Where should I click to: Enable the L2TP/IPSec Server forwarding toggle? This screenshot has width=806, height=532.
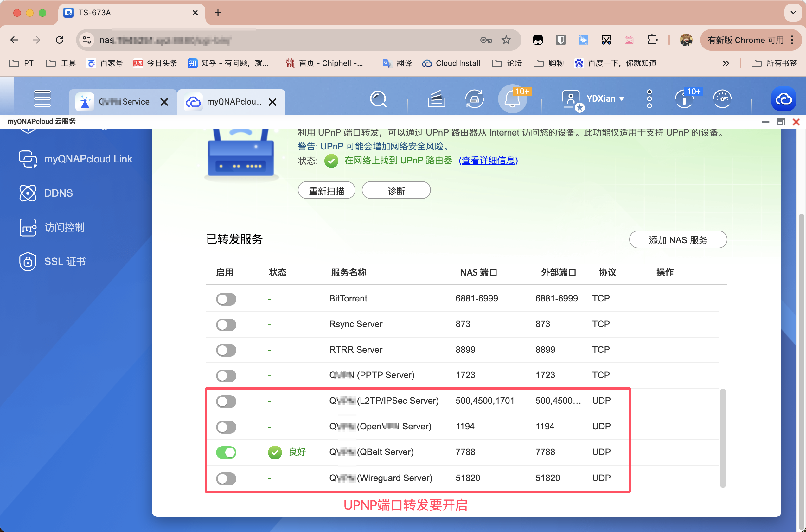[x=226, y=402]
